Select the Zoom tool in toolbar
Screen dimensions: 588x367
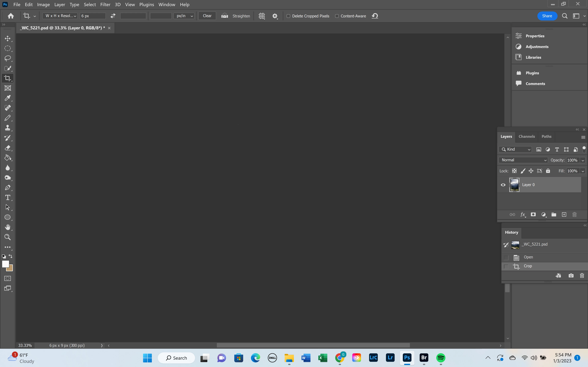click(8, 237)
